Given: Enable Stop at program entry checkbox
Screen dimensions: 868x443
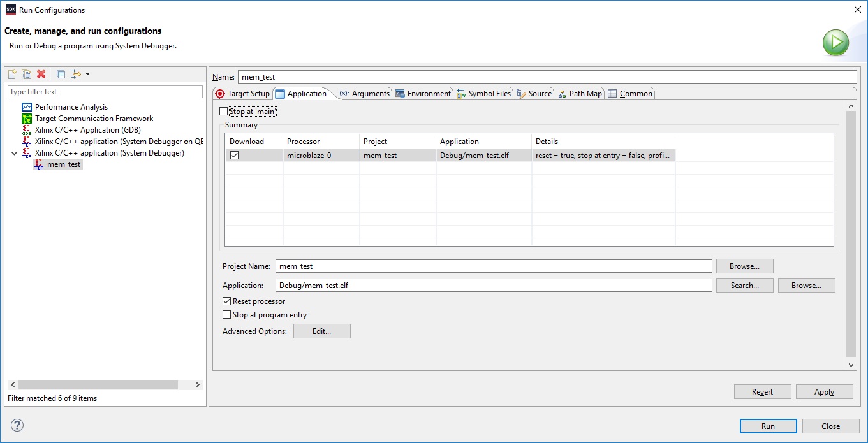Looking at the screenshot, I should (227, 315).
